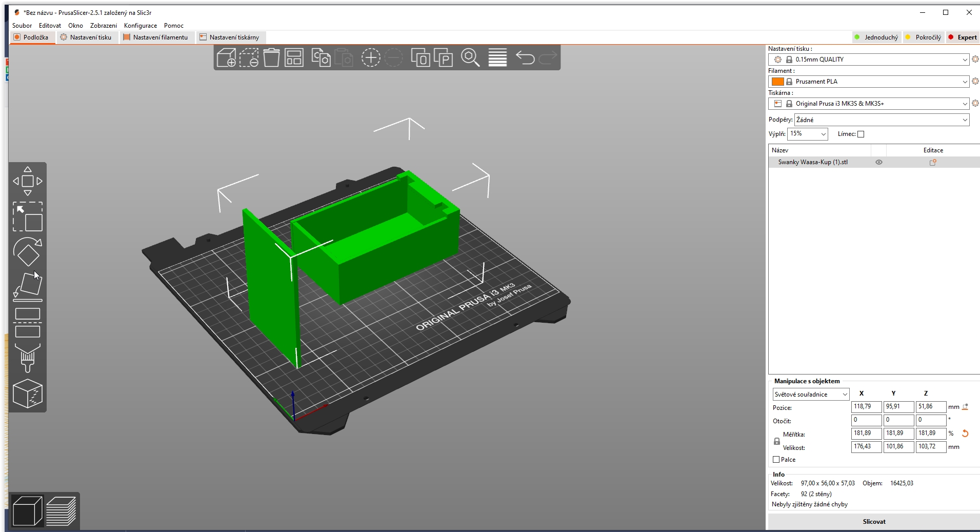Click the Paste icon in top toolbar
980x532 pixels.
[x=344, y=57]
